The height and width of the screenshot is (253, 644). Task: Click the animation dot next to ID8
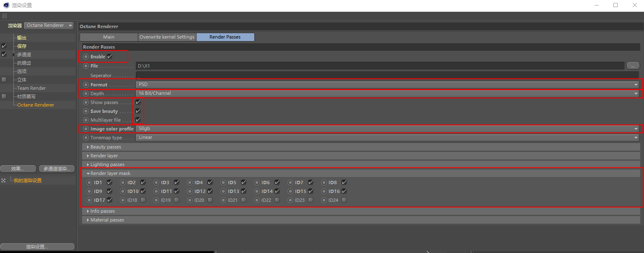pos(324,183)
